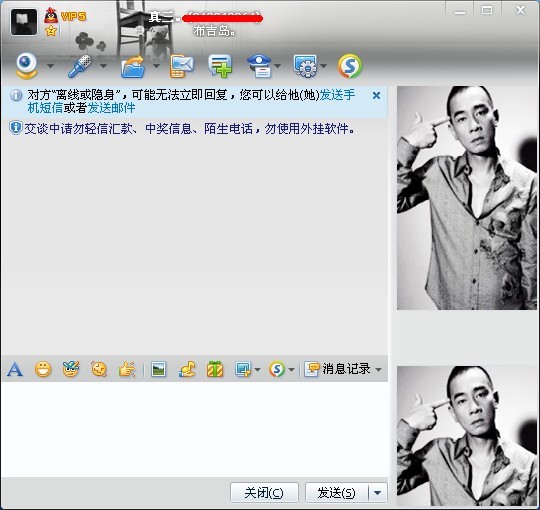Expand Sogou options arrow in chat toolbar
This screenshot has width=540, height=510.
point(291,370)
